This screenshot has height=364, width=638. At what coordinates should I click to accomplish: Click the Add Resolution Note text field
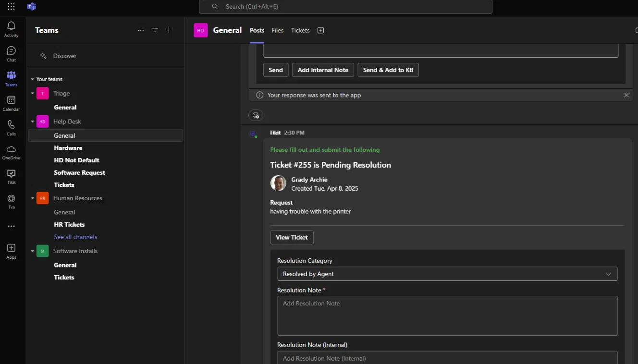(x=447, y=315)
